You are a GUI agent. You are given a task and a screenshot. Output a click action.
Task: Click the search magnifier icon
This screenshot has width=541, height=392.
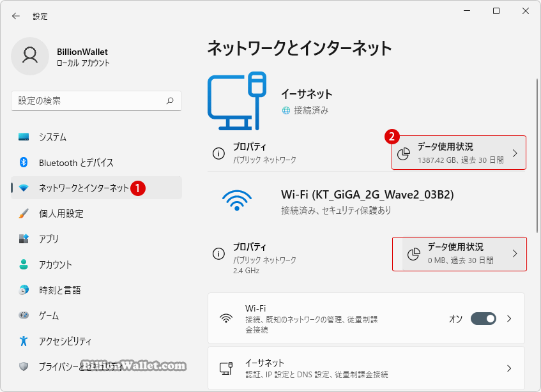coord(170,101)
